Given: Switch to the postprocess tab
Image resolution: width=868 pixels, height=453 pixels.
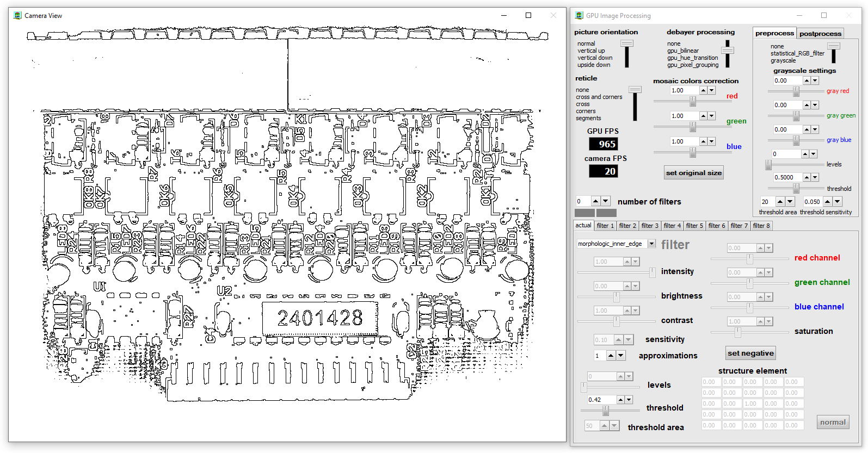Looking at the screenshot, I should 820,34.
